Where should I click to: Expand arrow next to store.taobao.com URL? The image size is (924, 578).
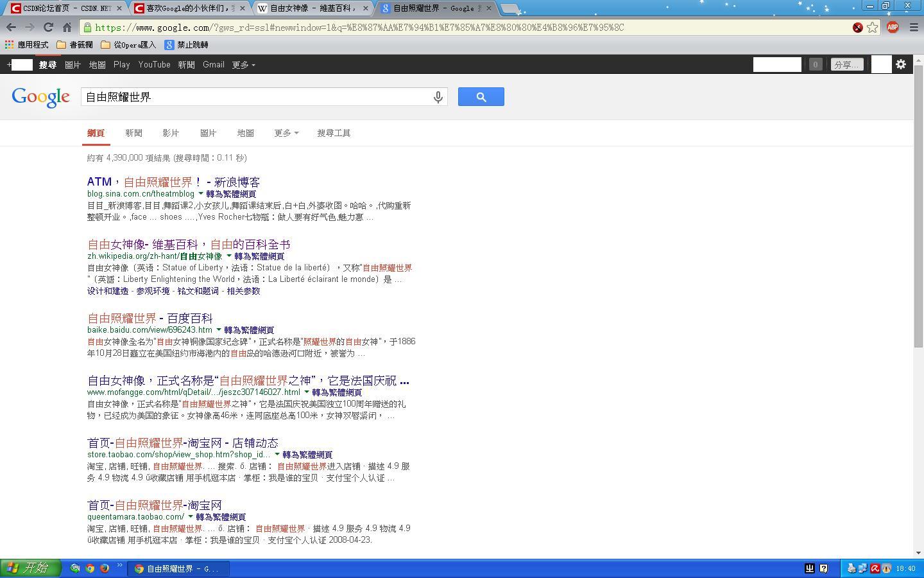point(277,454)
